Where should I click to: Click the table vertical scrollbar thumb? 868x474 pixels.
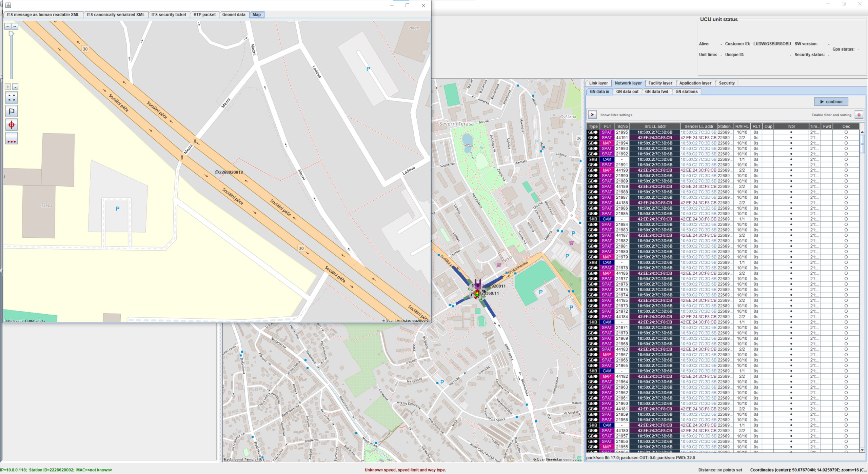[862, 144]
